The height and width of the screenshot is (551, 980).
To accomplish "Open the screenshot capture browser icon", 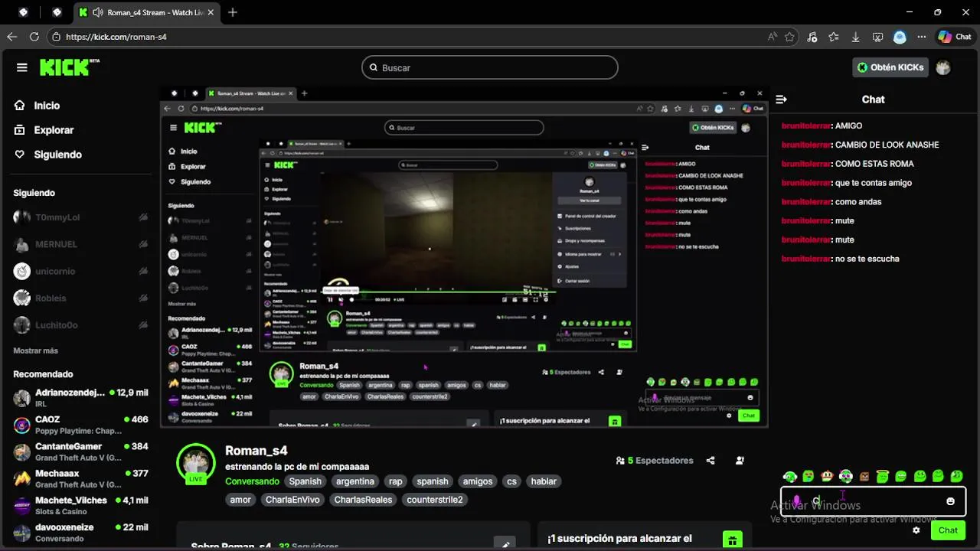I will (x=878, y=37).
